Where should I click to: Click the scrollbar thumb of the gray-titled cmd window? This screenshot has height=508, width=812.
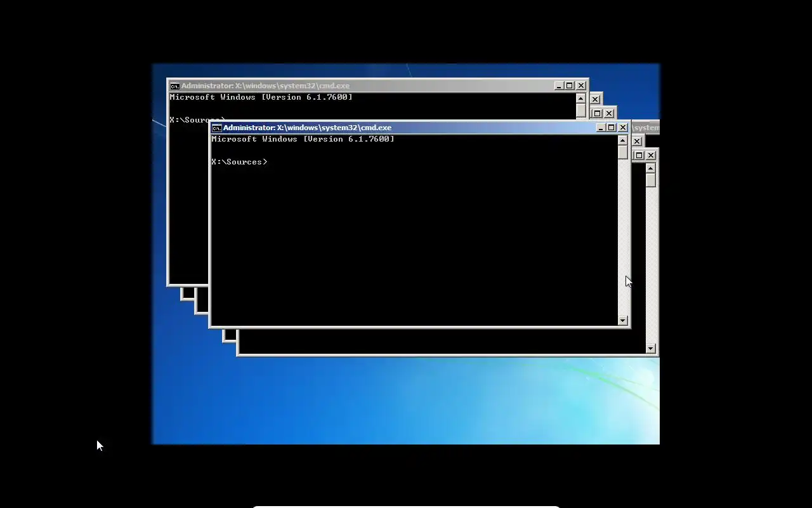pos(581,111)
